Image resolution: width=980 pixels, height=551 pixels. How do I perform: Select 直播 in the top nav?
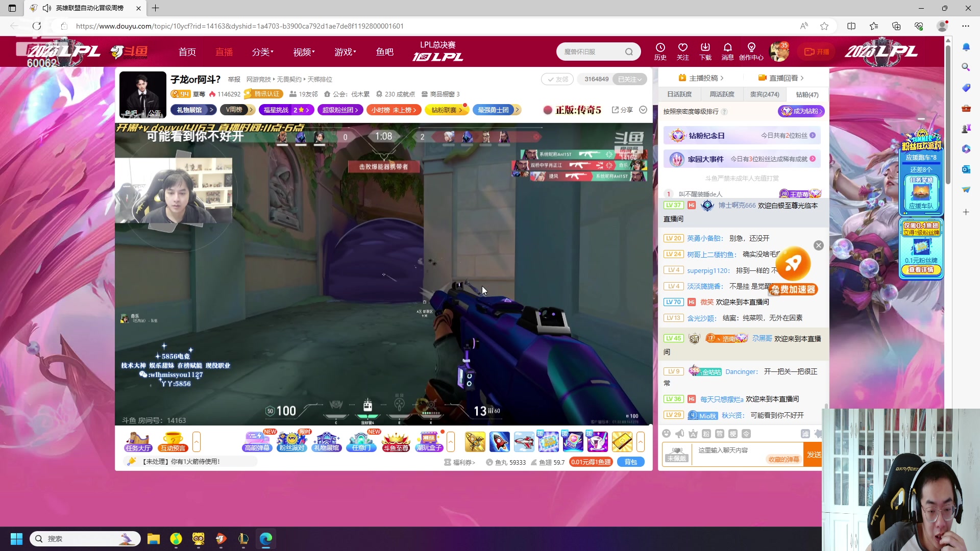(x=224, y=52)
